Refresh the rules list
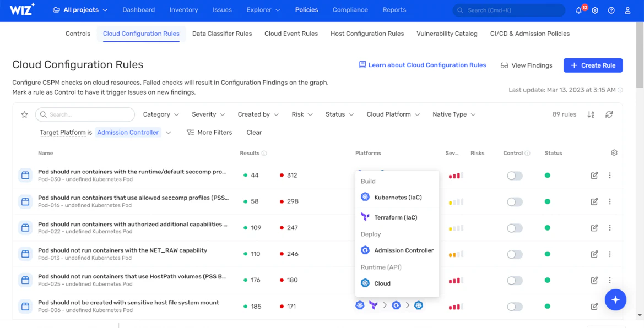The height and width of the screenshot is (328, 644). click(609, 114)
